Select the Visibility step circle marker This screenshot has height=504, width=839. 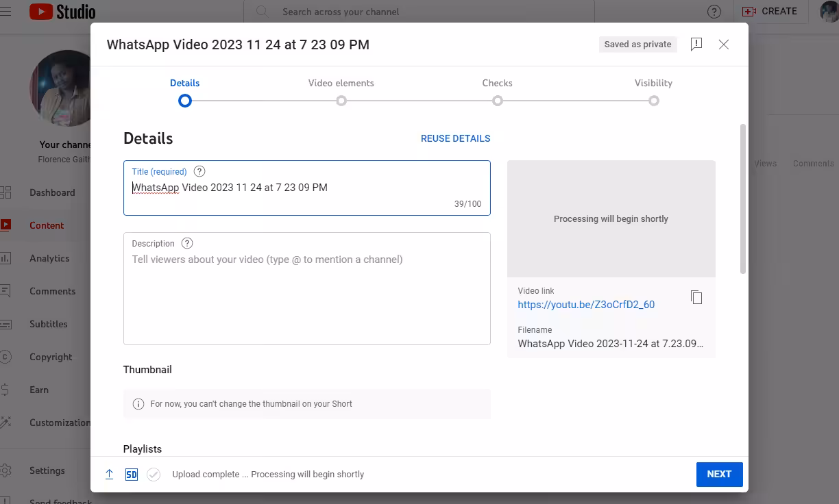(x=654, y=101)
